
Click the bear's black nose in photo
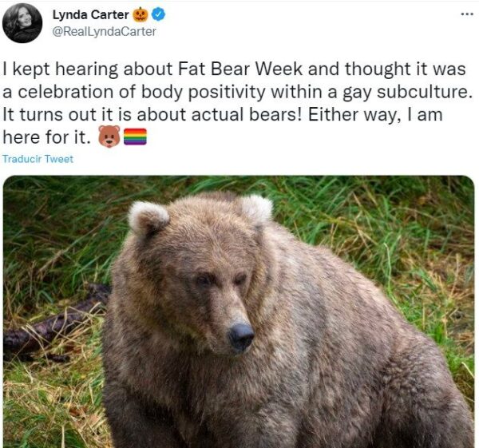click(241, 336)
